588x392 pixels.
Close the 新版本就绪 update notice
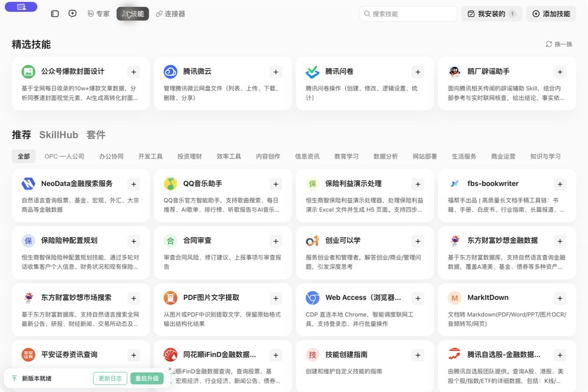pyautogui.click(x=170, y=369)
